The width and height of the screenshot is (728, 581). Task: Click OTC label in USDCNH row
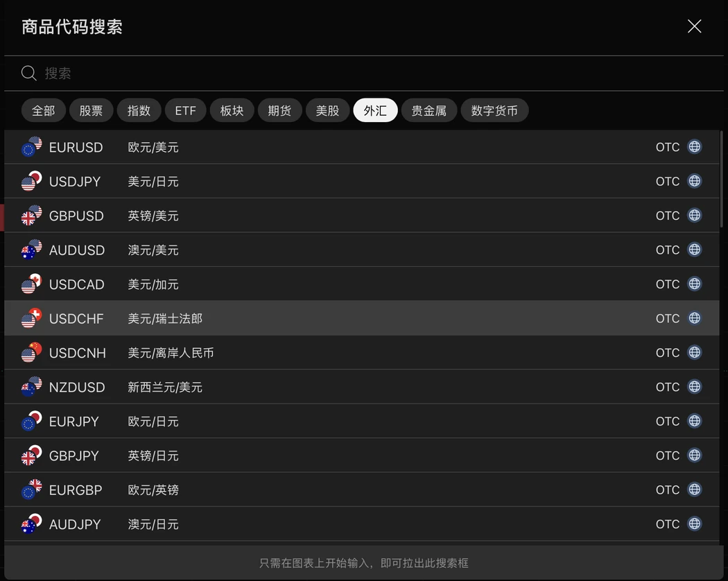tap(667, 353)
